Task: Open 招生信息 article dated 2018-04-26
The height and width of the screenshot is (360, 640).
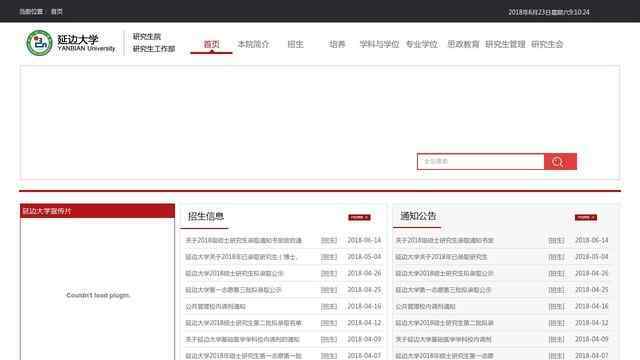Action: click(x=234, y=273)
